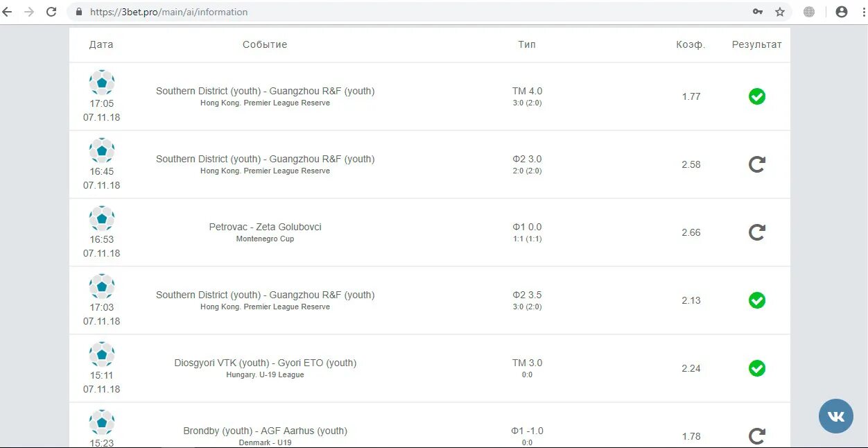Open Diosgyori VTK (youth) - Gyori ETO event
Image resolution: width=868 pixels, height=448 pixels.
266,363
